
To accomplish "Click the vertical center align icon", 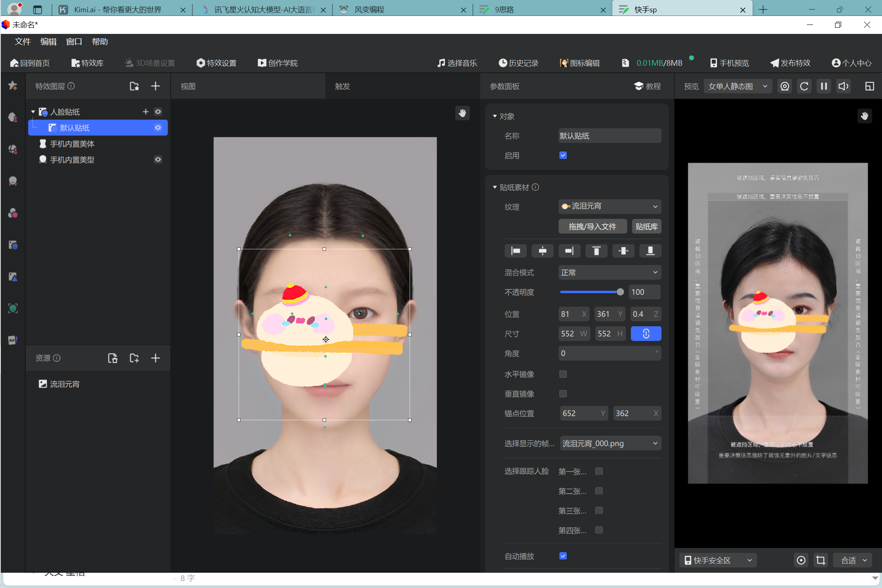I will (624, 251).
